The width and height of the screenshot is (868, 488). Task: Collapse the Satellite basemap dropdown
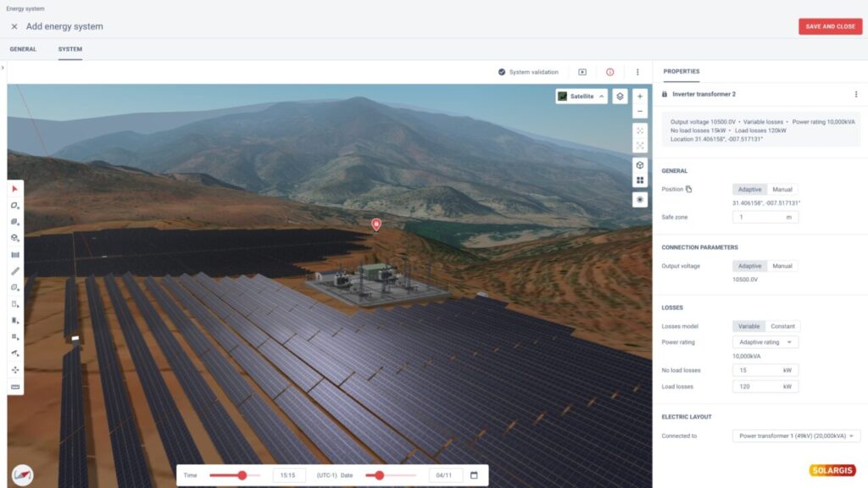pyautogui.click(x=601, y=96)
